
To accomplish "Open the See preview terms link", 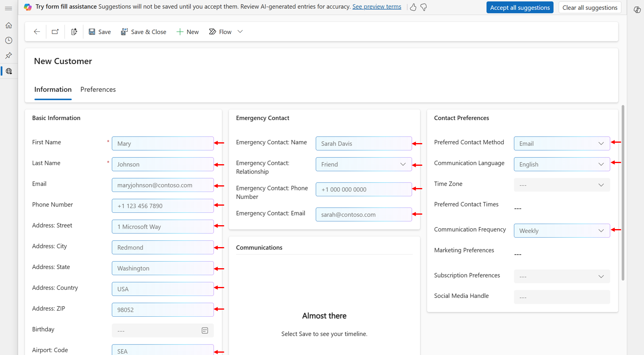I will pyautogui.click(x=377, y=7).
